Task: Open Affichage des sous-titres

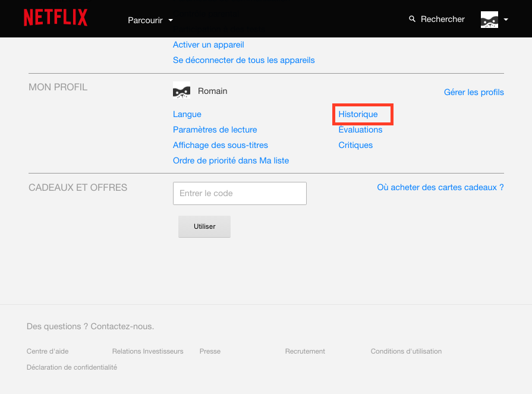Action: click(x=220, y=145)
